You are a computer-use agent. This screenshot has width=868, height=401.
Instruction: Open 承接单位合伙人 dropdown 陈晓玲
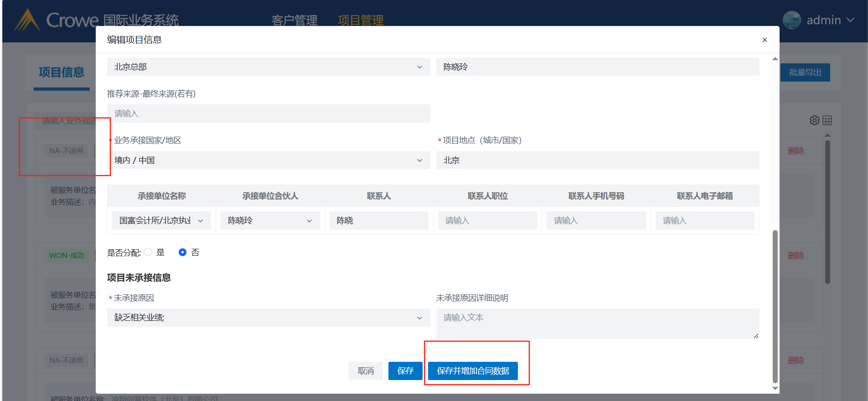[x=270, y=221]
